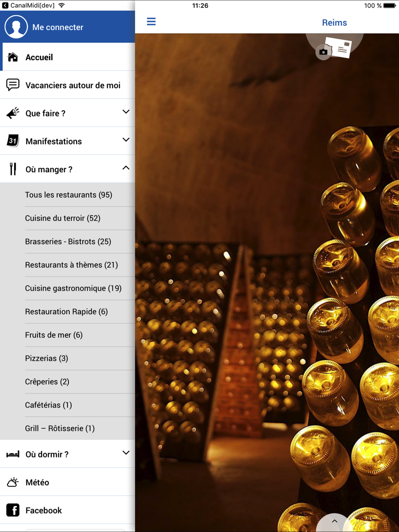Click the fork and knife icon
The width and height of the screenshot is (399, 532).
point(13,169)
